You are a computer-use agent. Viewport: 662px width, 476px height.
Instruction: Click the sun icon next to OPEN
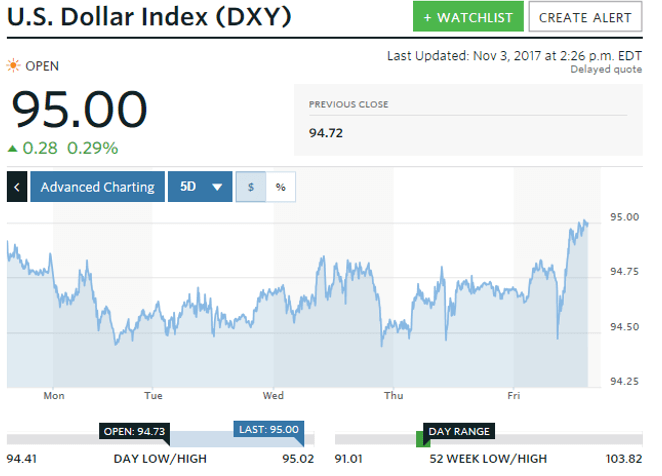pyautogui.click(x=13, y=66)
